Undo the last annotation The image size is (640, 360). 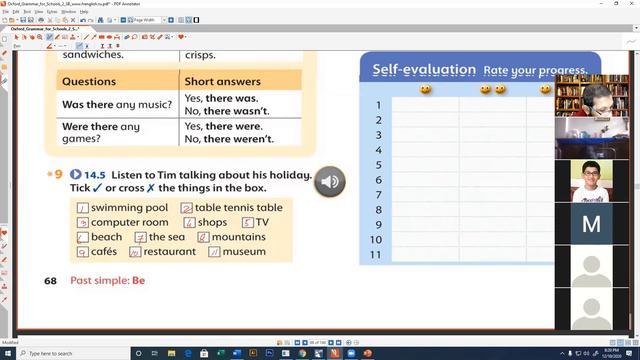(x=83, y=20)
